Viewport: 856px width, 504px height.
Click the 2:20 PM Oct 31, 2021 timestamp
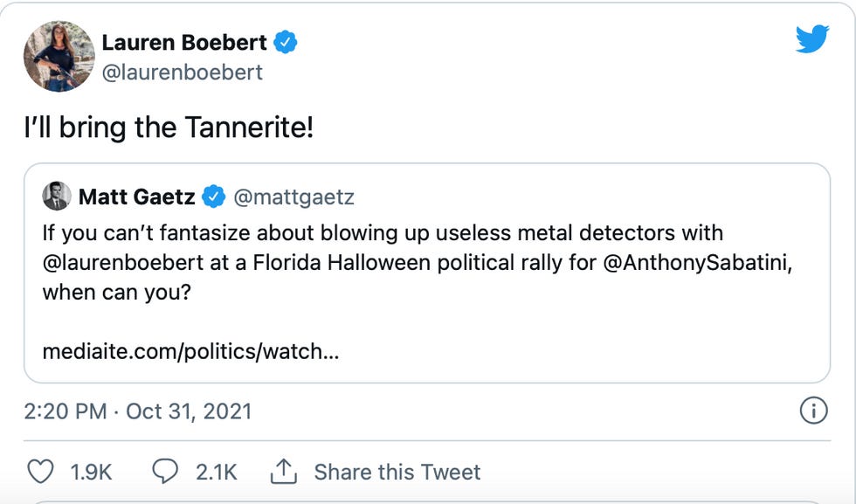[x=137, y=411]
